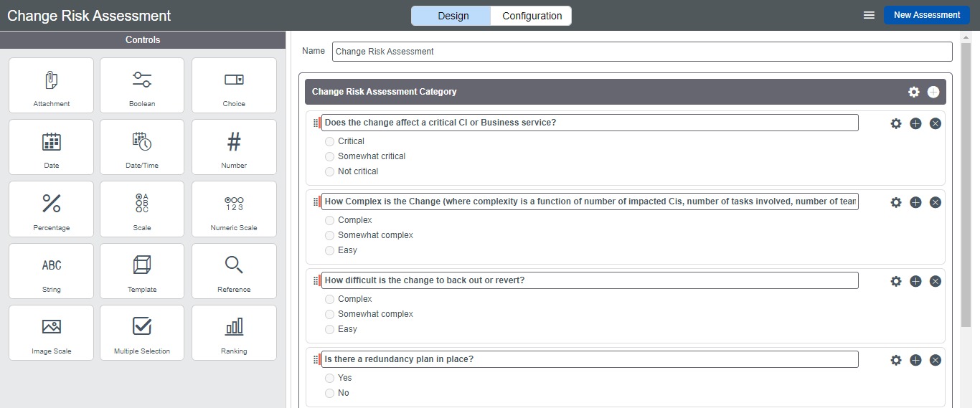980x408 pixels.
Task: Select the Attachment control
Action: coord(51,85)
